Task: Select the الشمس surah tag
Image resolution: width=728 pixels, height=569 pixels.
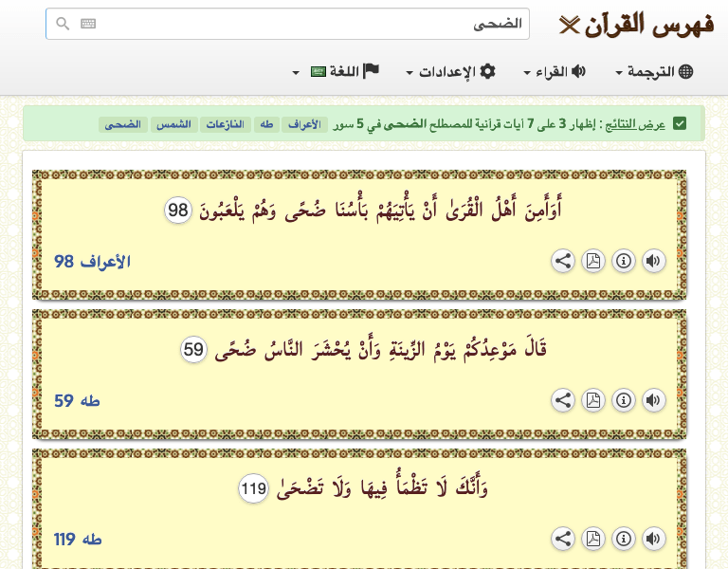Action: click(x=175, y=125)
